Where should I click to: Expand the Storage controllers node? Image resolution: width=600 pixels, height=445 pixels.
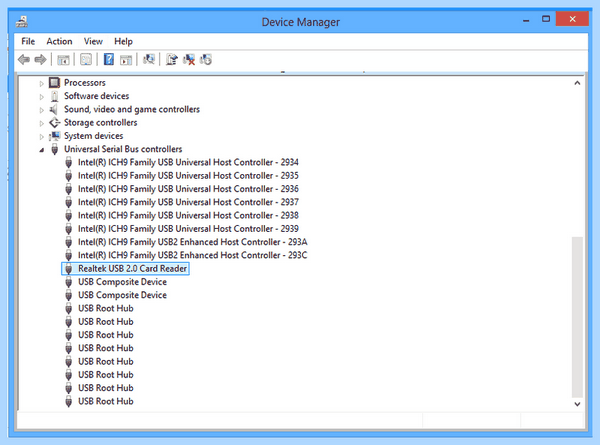[x=42, y=123]
